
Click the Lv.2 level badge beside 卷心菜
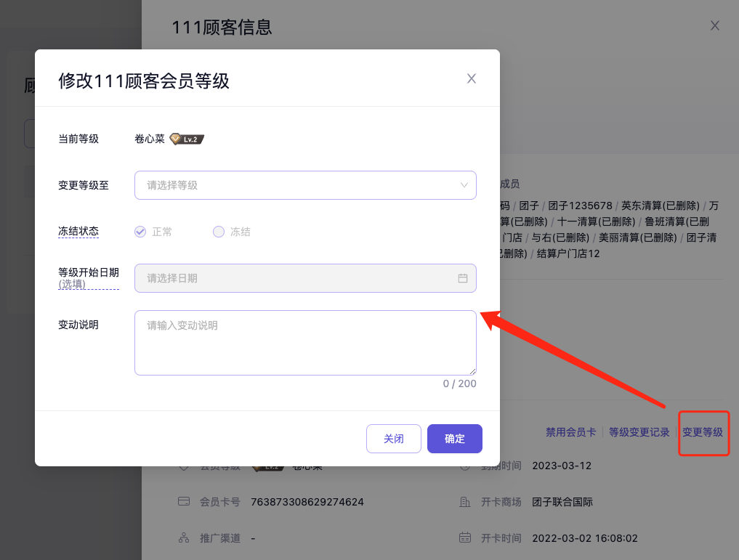point(187,139)
